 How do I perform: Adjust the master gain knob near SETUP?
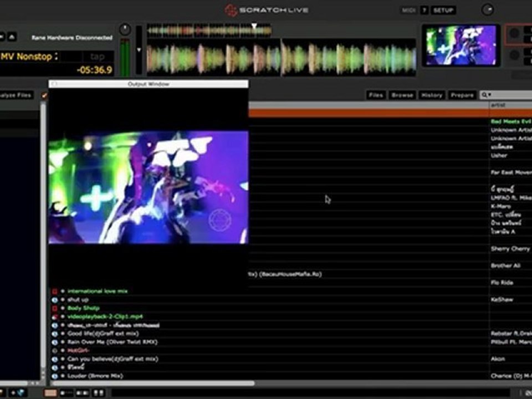coord(488,10)
